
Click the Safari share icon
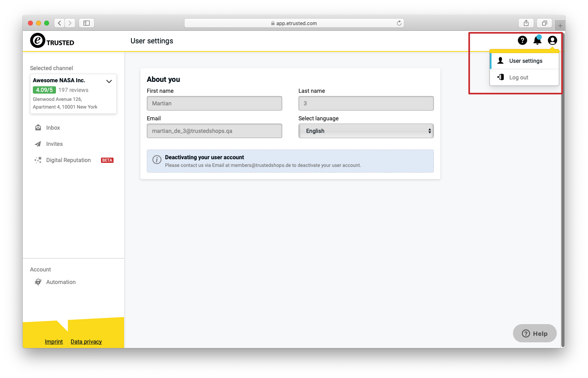tap(526, 23)
